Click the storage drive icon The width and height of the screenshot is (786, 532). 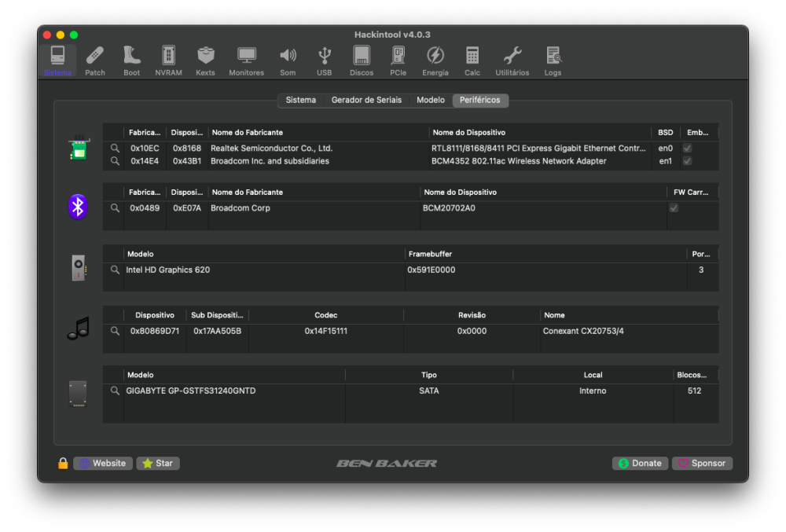coord(78,394)
